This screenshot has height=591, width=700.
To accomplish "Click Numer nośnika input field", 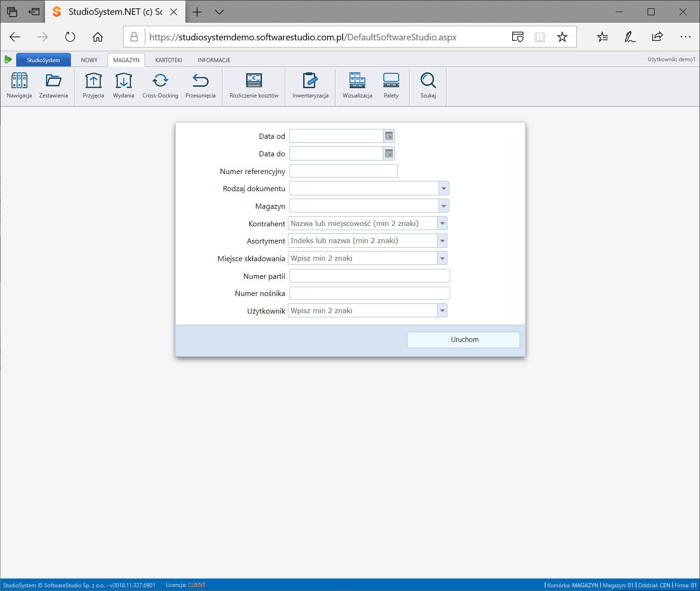I will click(369, 293).
